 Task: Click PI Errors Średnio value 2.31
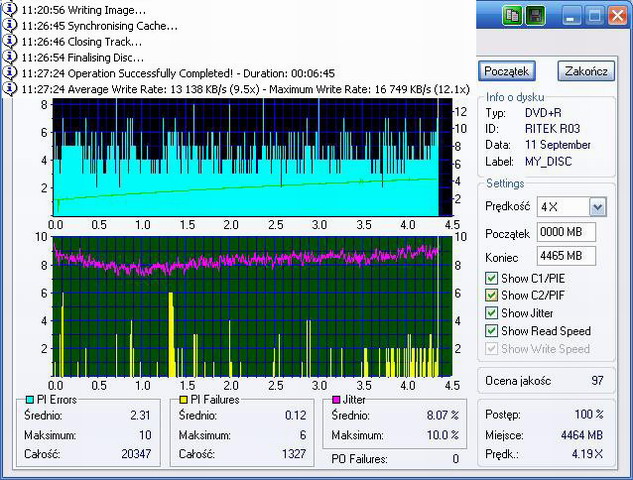tap(140, 415)
